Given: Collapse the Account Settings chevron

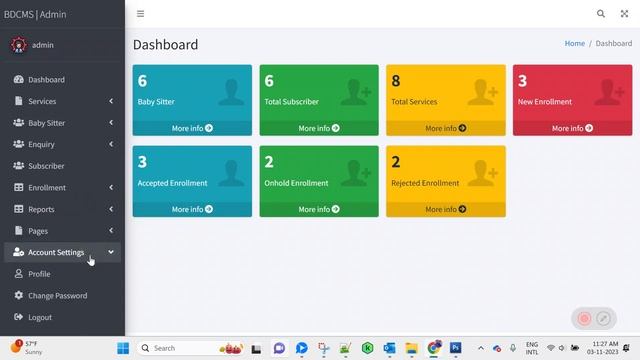Looking at the screenshot, I should pyautogui.click(x=111, y=252).
